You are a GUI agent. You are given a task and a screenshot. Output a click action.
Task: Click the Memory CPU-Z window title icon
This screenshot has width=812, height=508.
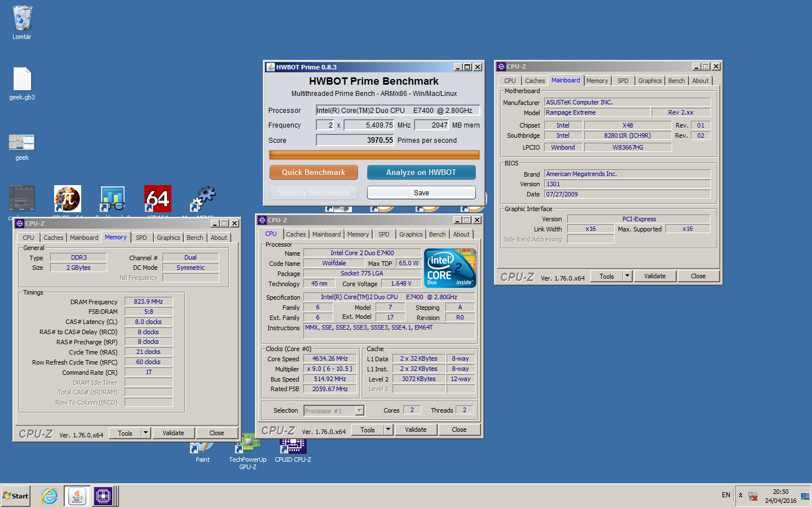(x=20, y=224)
